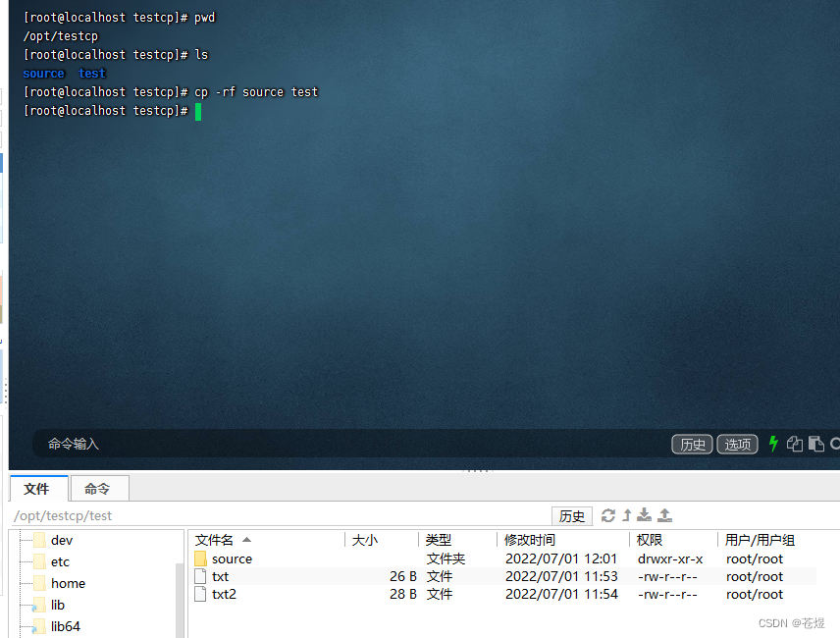The width and height of the screenshot is (840, 638).
Task: Go up to parent directory with up-arrow icon
Action: tap(626, 515)
